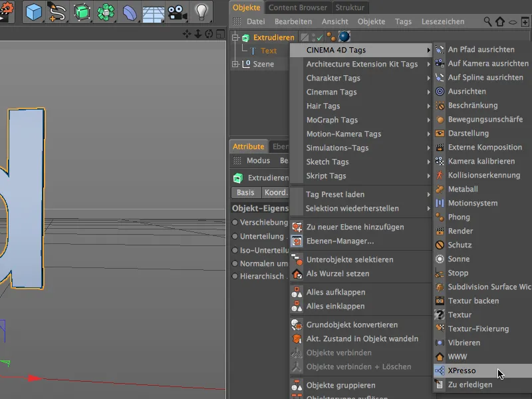Screen dimensions: 532x399
Task: Click the Koord. attribute button
Action: click(x=275, y=192)
